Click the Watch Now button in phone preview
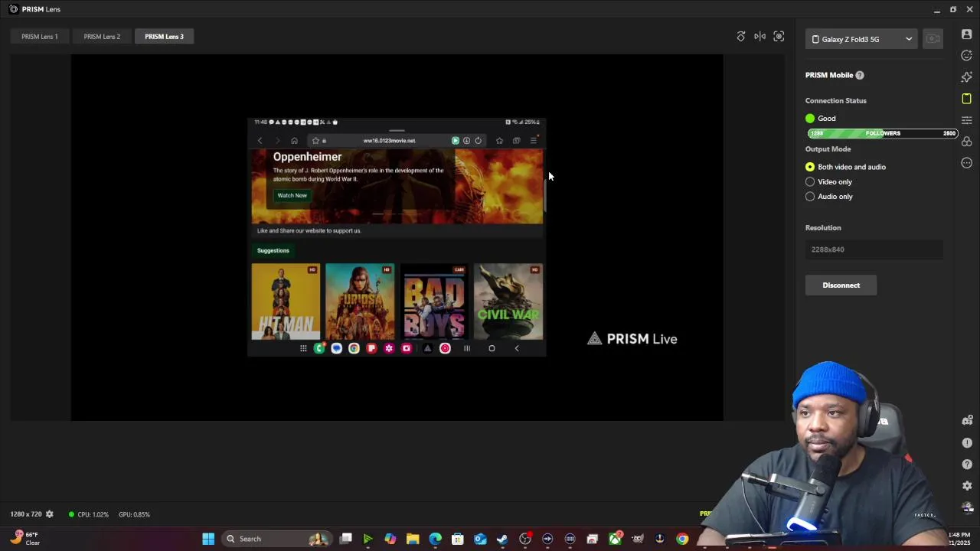The width and height of the screenshot is (980, 551). (292, 195)
